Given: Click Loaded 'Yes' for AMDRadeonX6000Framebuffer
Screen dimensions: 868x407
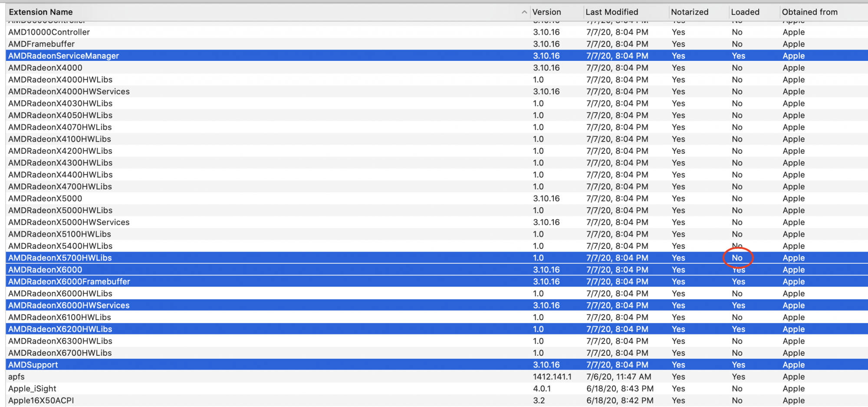Looking at the screenshot, I should (x=738, y=281).
